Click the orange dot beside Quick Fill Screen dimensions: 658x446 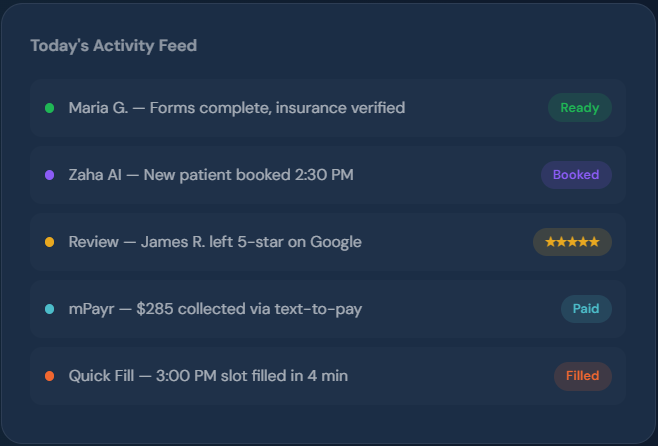[x=49, y=376]
